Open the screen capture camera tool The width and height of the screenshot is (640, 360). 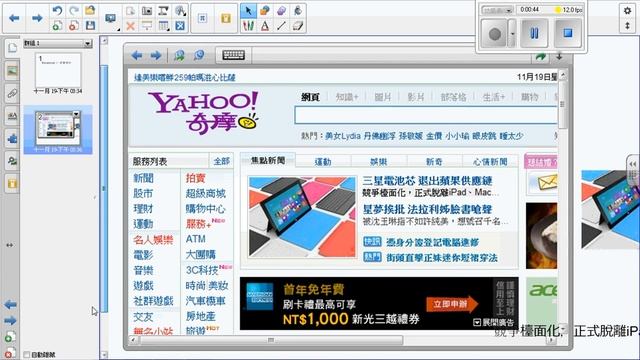pos(147,11)
